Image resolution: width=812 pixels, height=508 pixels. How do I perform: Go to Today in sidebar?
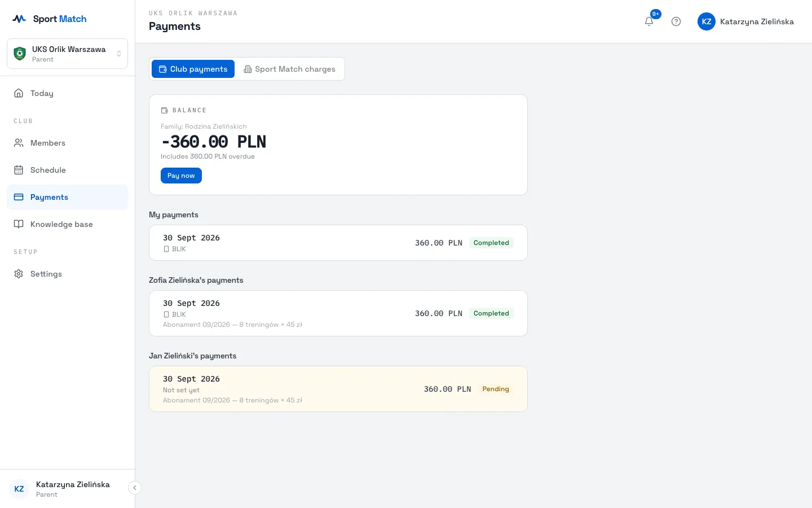pyautogui.click(x=68, y=93)
